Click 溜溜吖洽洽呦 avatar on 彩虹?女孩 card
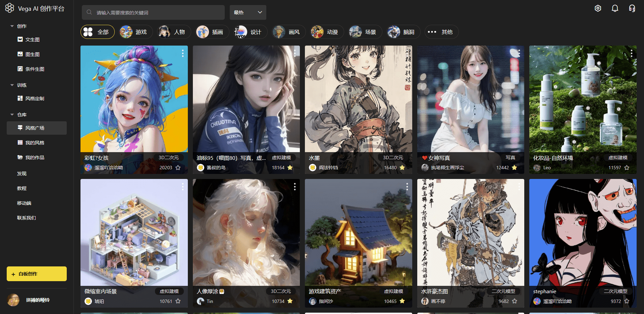The height and width of the screenshot is (314, 644). click(88, 168)
